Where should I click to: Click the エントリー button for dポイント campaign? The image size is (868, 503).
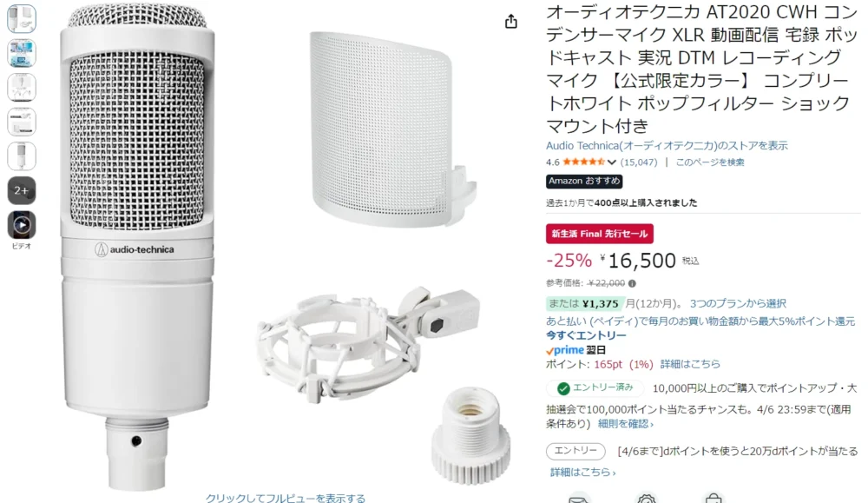tap(575, 451)
